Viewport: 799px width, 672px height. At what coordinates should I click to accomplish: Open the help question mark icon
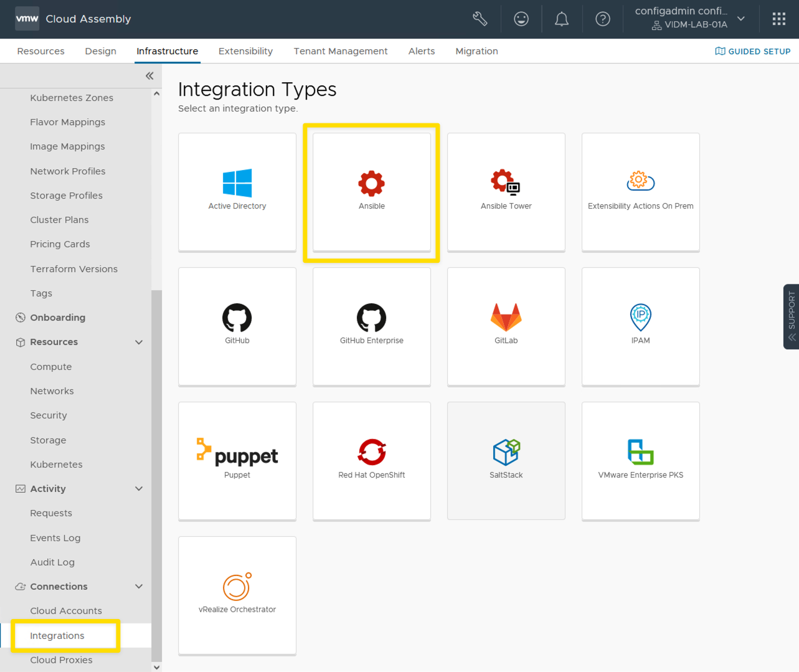point(602,19)
